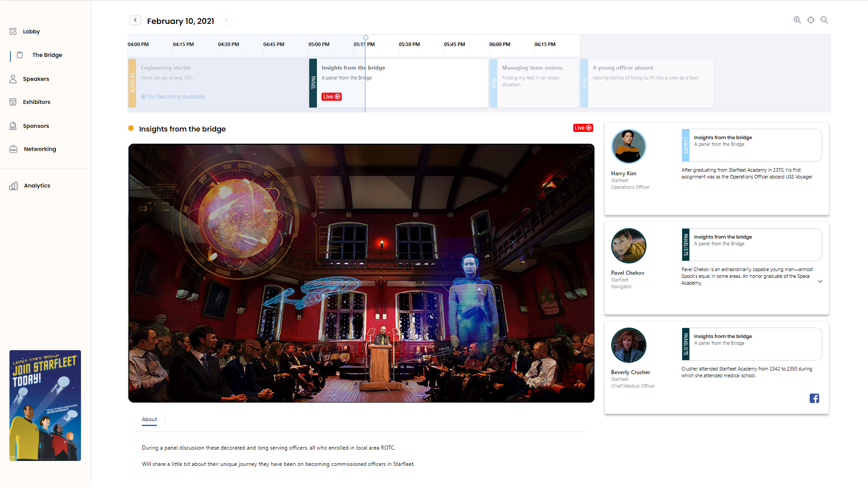
Task: Open Beverly Crusher's Facebook profile
Action: click(x=815, y=399)
